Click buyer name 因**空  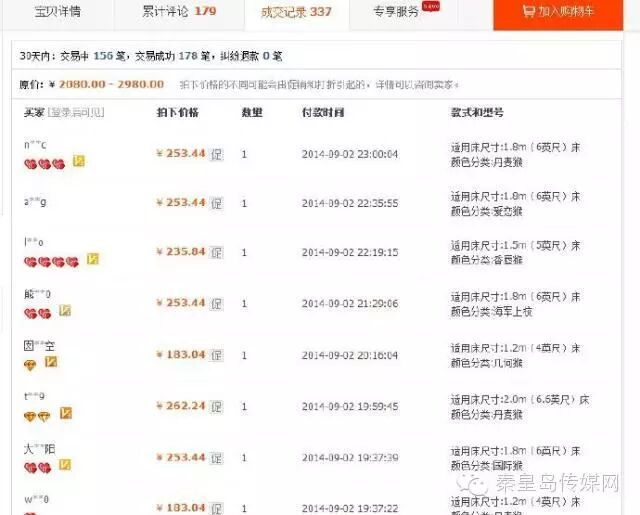[x=39, y=346]
